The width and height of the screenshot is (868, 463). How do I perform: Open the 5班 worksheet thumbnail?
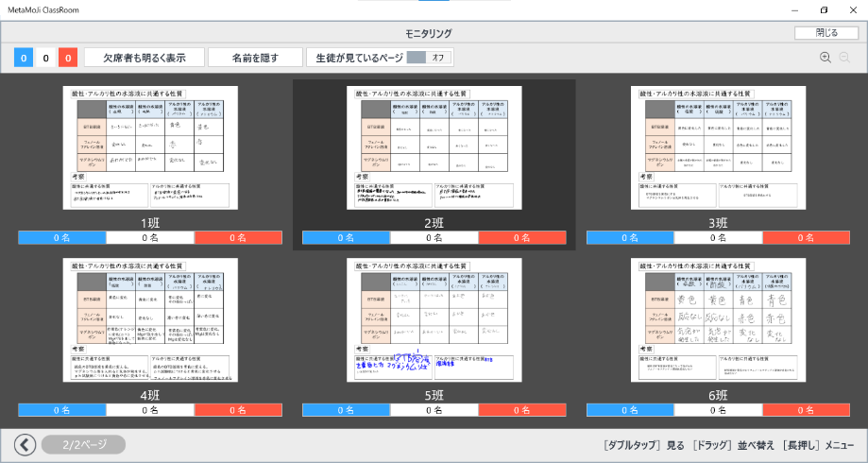tap(434, 320)
